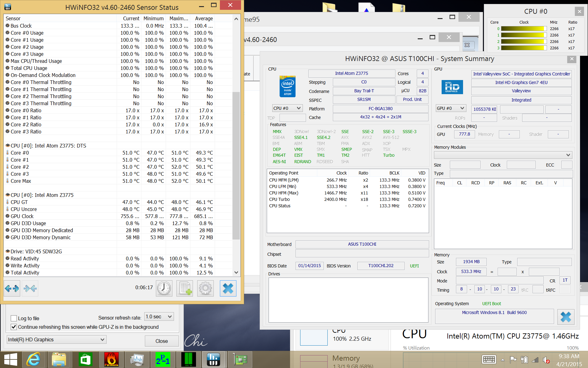Expand Memory Modules dropdown
The height and width of the screenshot is (368, 588).
503,155
